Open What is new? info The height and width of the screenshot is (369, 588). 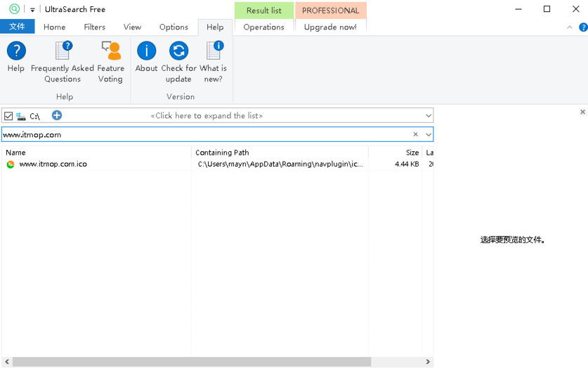[x=214, y=51]
